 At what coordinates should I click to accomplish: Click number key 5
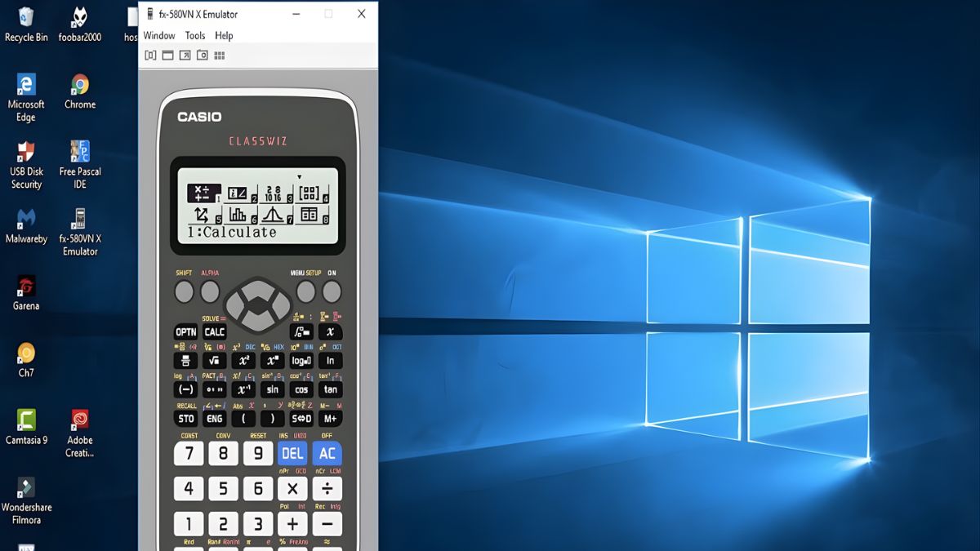(x=224, y=488)
